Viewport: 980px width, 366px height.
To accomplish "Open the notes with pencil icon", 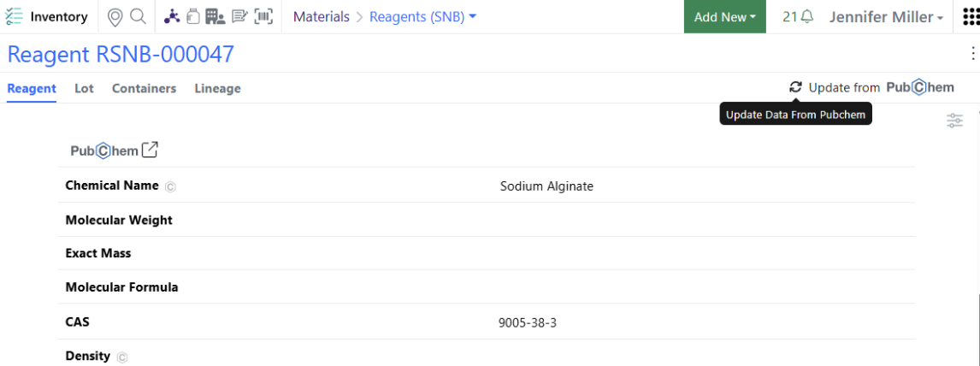I will point(239,16).
